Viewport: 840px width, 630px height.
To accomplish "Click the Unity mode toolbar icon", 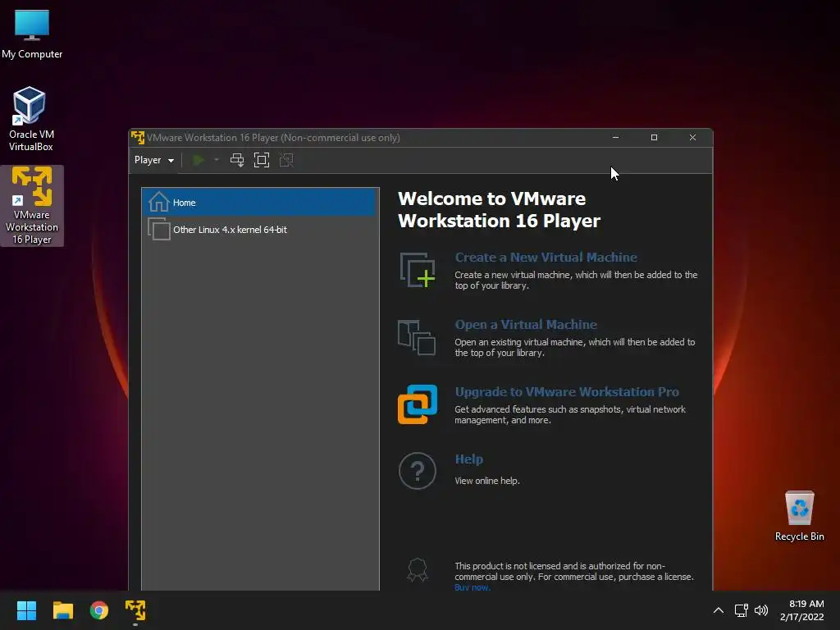I will [286, 160].
